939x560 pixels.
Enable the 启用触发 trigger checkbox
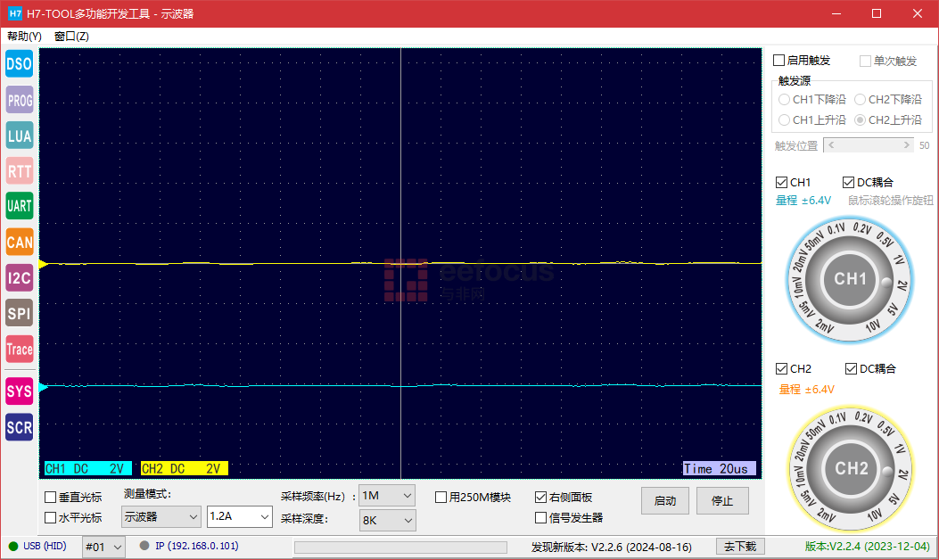[x=779, y=61]
